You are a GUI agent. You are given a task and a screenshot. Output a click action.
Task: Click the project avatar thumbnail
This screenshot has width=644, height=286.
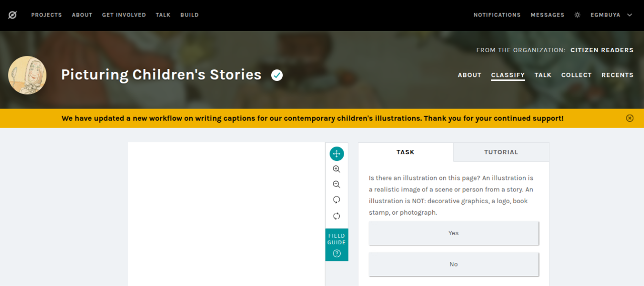click(x=27, y=75)
